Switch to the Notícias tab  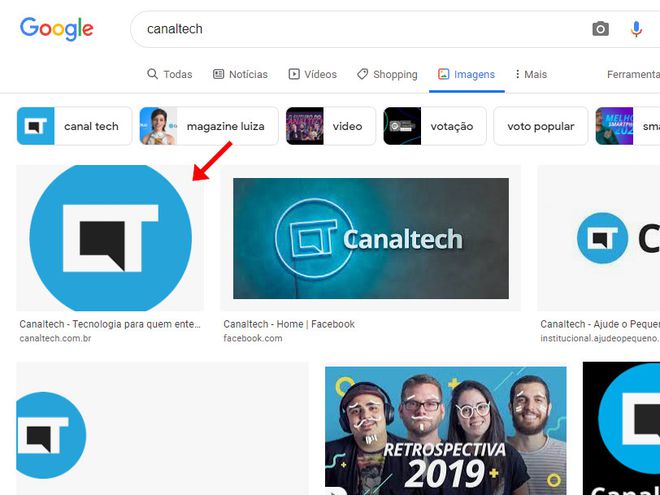pyautogui.click(x=240, y=74)
